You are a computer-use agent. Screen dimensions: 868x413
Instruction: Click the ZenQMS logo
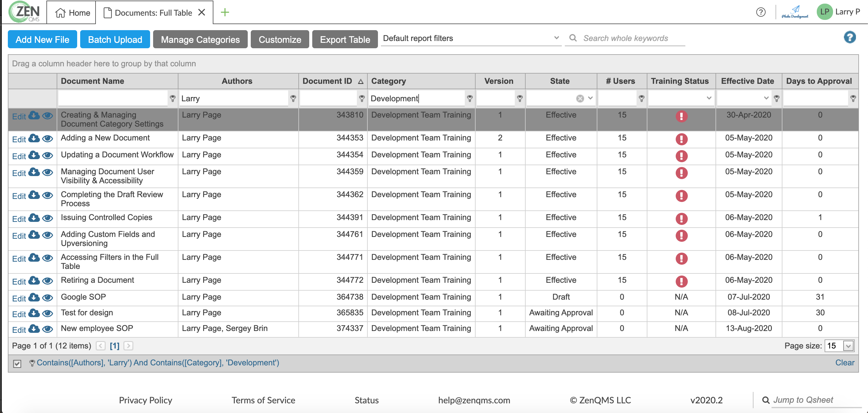click(x=24, y=12)
